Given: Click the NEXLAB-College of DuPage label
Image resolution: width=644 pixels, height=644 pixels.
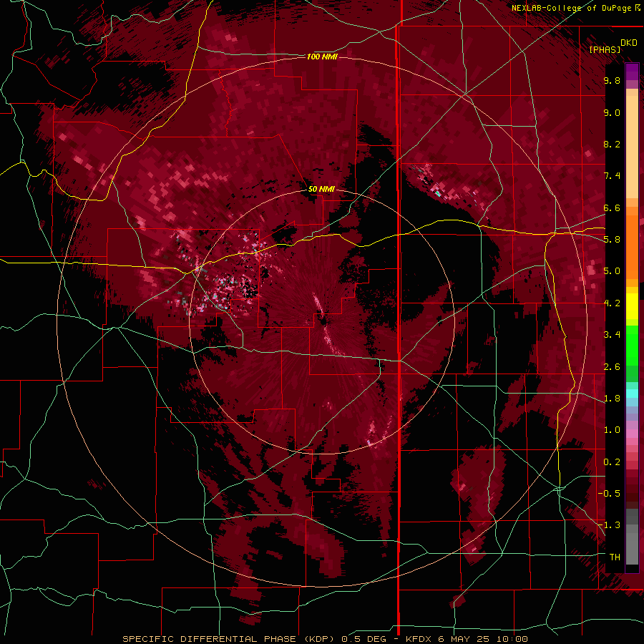Looking at the screenshot, I should click(571, 8).
